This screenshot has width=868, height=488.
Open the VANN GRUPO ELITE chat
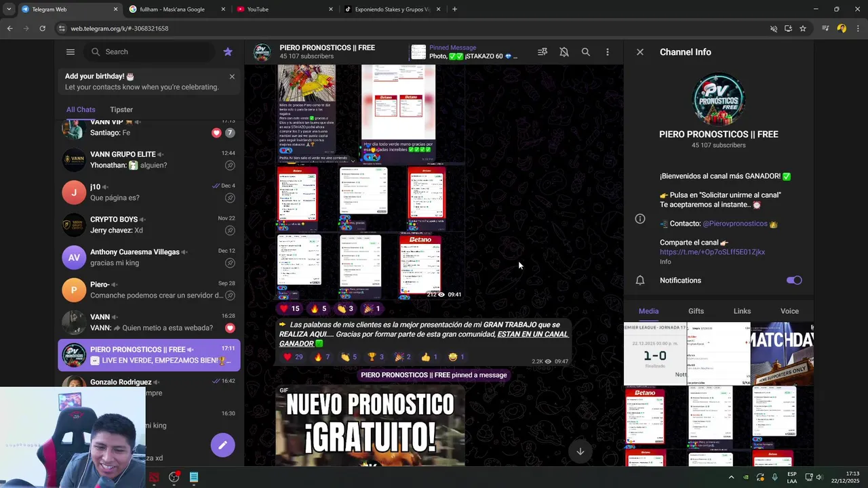tap(149, 160)
